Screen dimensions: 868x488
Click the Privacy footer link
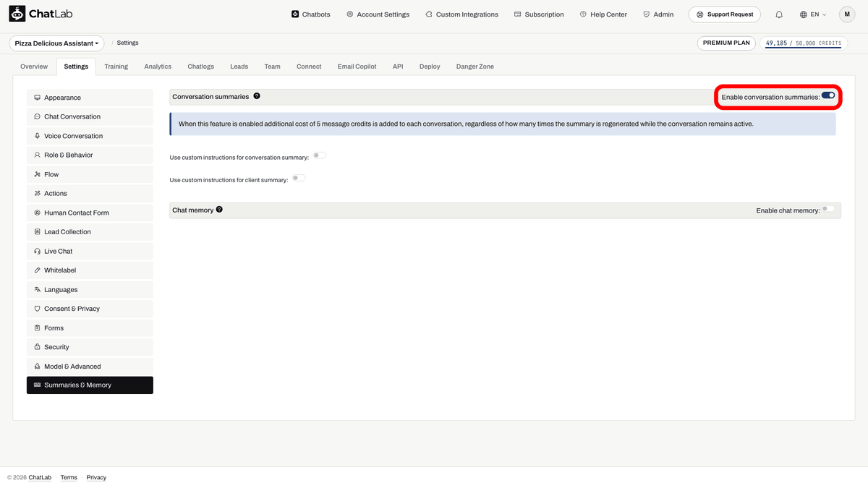96,477
